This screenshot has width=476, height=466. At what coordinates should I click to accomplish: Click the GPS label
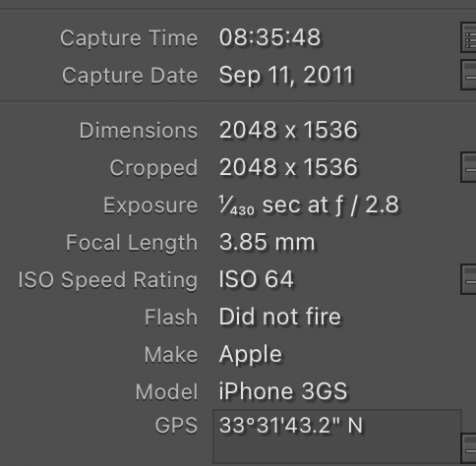pyautogui.click(x=176, y=426)
